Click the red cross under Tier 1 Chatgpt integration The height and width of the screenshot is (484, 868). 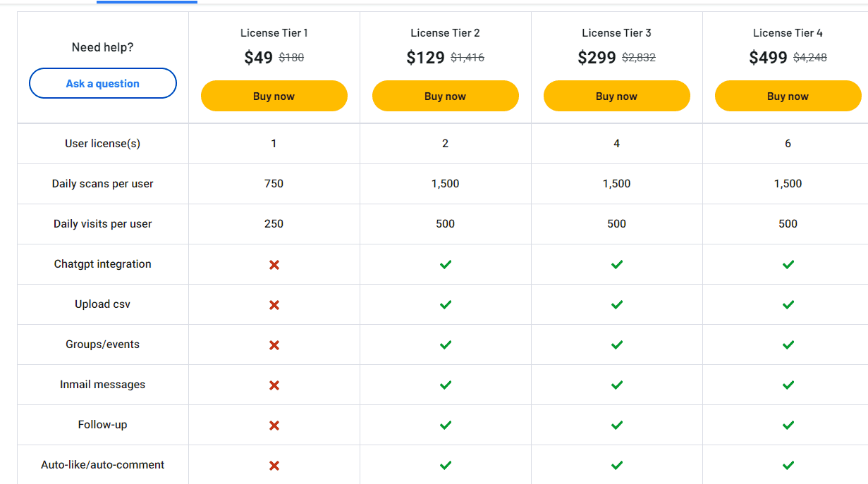point(274,264)
